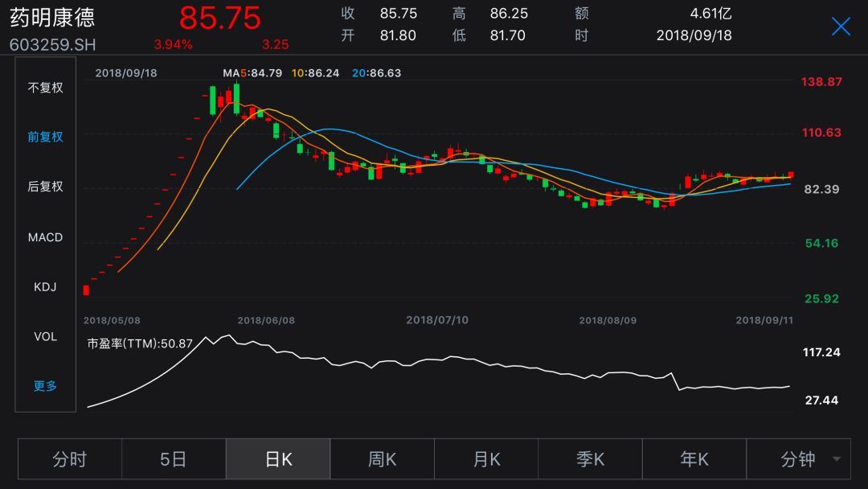
Task: Click the 2018/07/10 date axis label
Action: coord(437,320)
